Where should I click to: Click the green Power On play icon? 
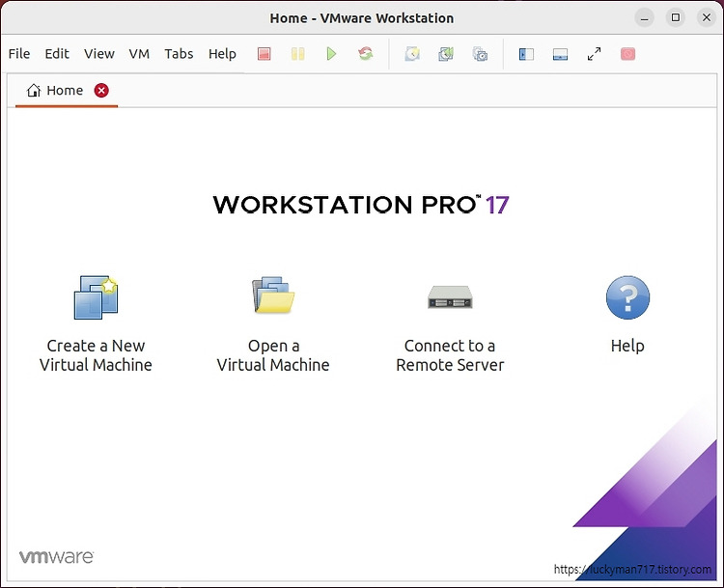(331, 54)
